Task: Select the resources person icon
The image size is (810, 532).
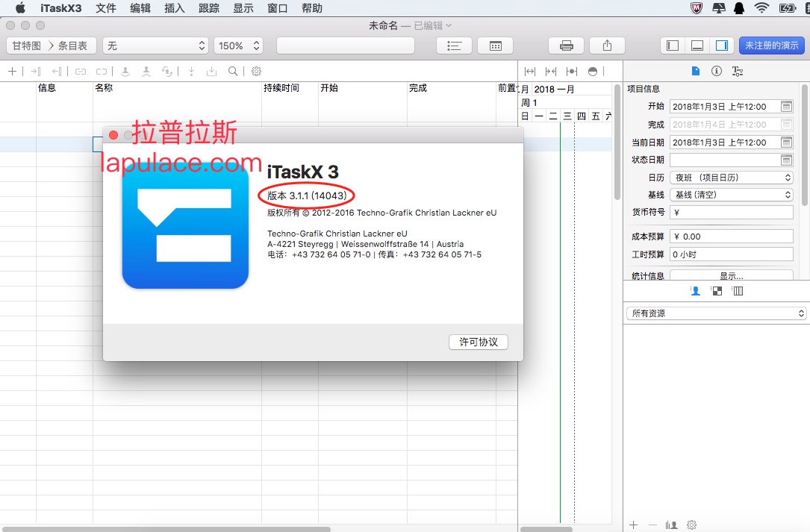Action: point(695,291)
